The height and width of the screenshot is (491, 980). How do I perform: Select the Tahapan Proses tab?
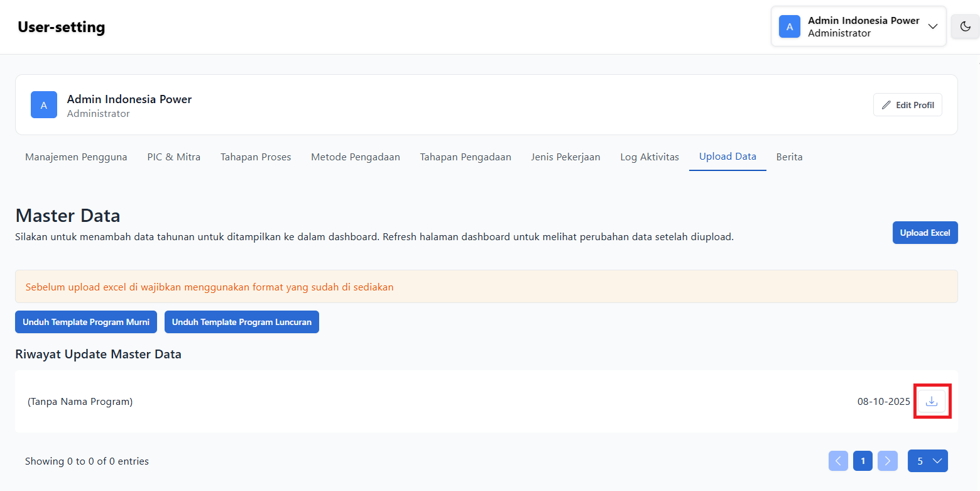tap(256, 157)
